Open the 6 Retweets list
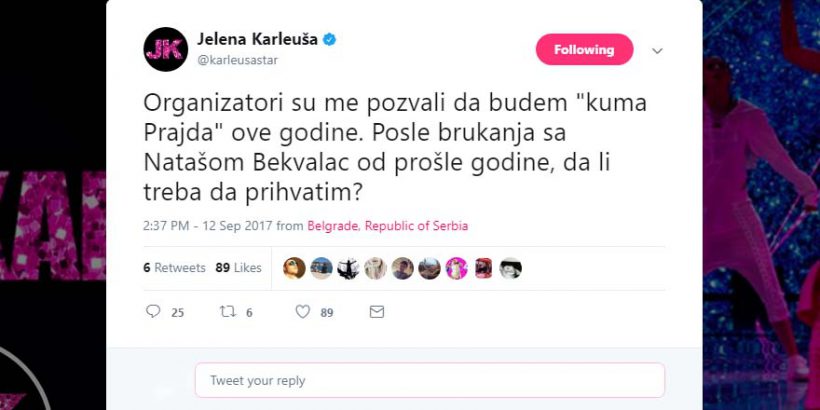The width and height of the screenshot is (820, 410). (x=174, y=268)
